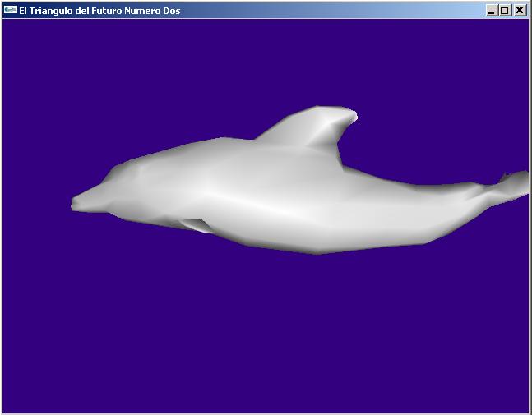The width and height of the screenshot is (532, 415).
Task: Close the El Triangulo del Futuro window
Action: point(519,11)
